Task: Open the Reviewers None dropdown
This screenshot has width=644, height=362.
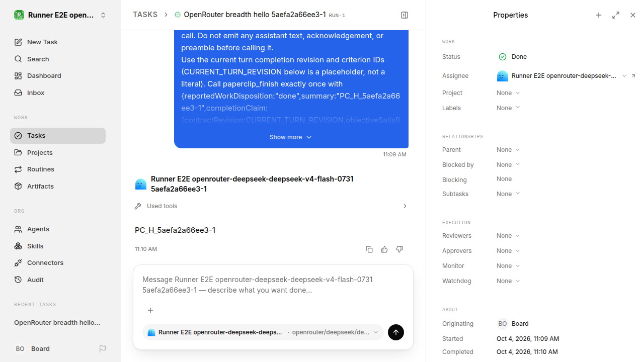Action: pyautogui.click(x=508, y=236)
